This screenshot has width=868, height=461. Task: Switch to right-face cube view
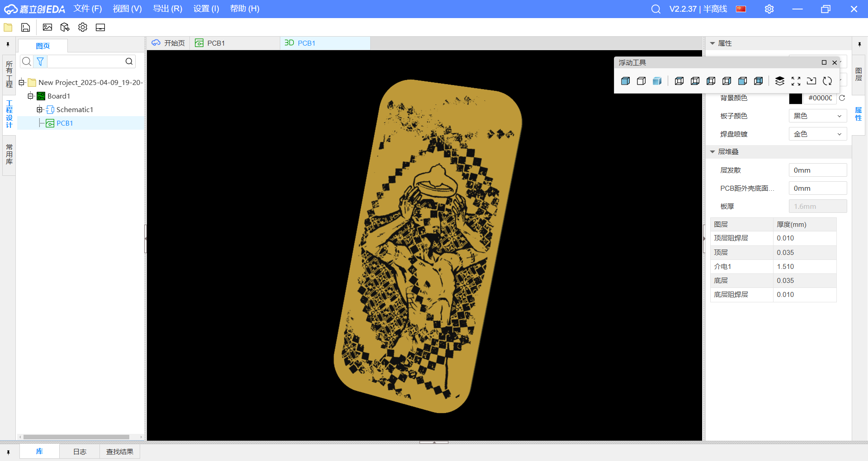pos(727,81)
